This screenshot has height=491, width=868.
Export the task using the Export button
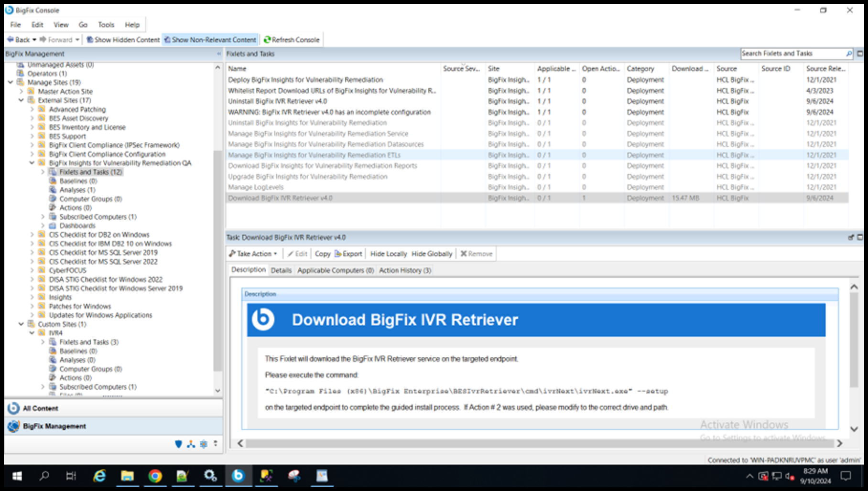[x=348, y=254]
